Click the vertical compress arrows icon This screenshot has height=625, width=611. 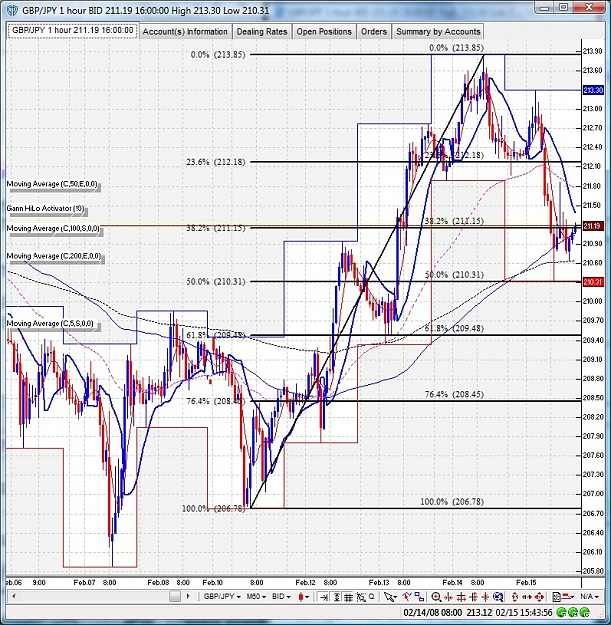(x=485, y=597)
